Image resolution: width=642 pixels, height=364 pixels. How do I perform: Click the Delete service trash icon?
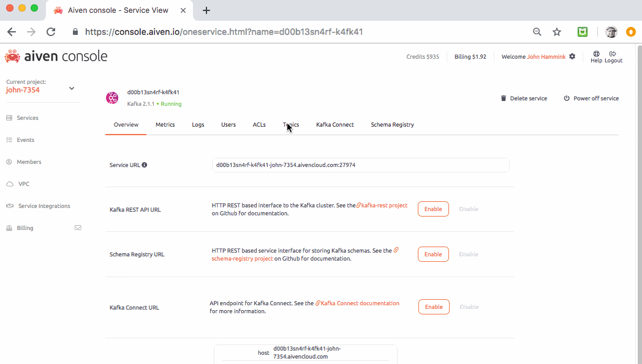coord(503,98)
